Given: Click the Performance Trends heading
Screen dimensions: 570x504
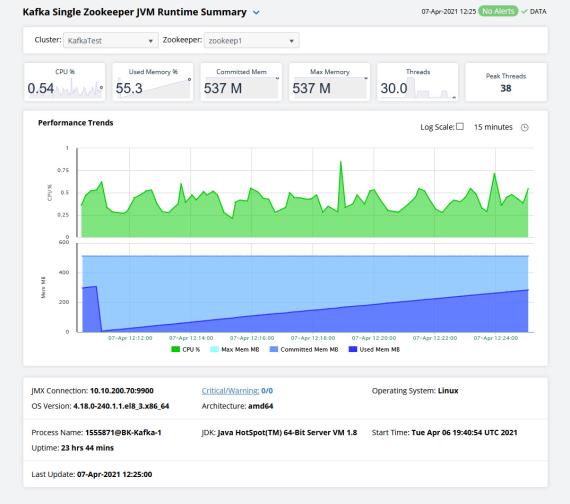Looking at the screenshot, I should click(x=76, y=123).
